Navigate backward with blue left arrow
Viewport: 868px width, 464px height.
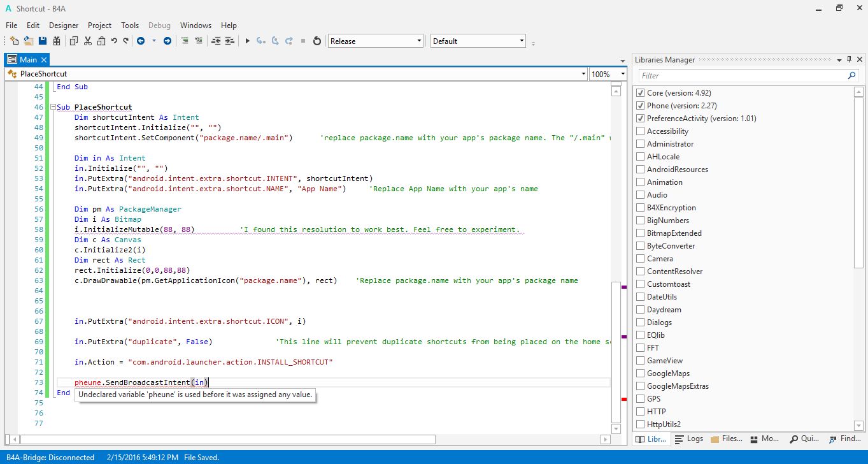(141, 41)
